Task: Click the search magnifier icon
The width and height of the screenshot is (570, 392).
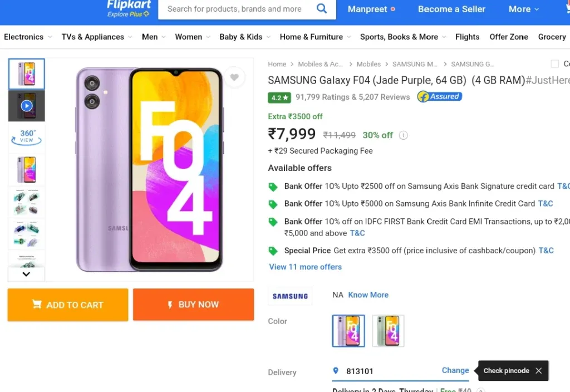Action: [x=321, y=8]
